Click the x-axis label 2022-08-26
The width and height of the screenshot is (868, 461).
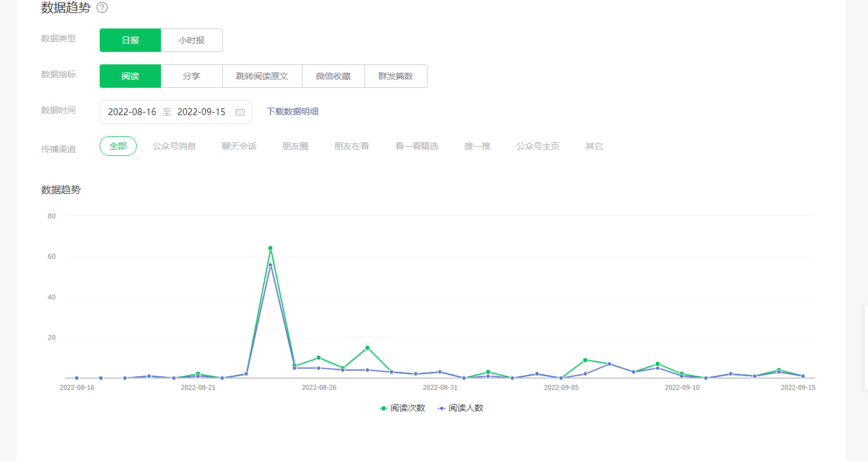pos(319,387)
